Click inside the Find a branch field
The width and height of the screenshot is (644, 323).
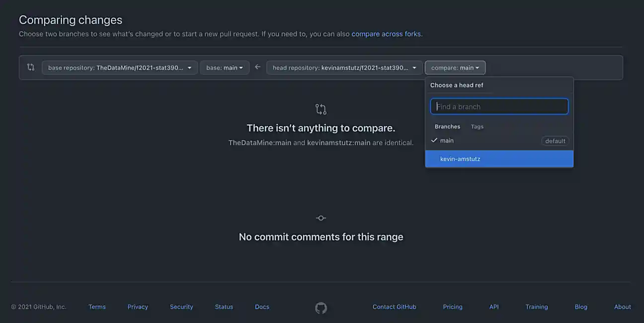point(499,106)
